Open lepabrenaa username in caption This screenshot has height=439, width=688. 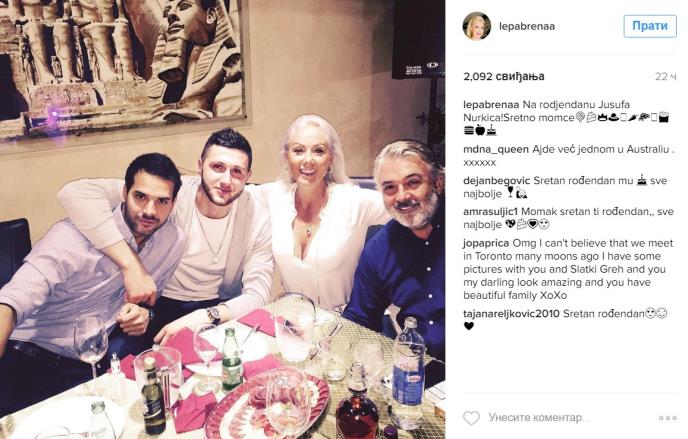(x=491, y=104)
